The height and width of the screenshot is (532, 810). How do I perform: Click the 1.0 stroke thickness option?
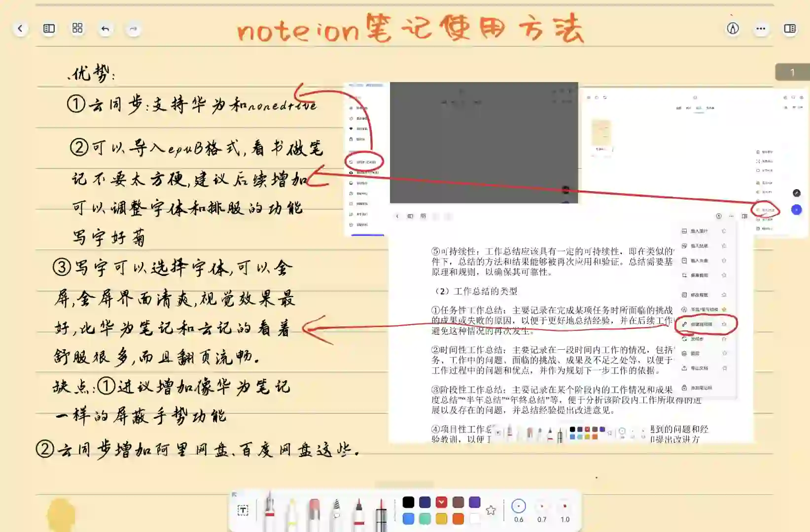point(564,506)
